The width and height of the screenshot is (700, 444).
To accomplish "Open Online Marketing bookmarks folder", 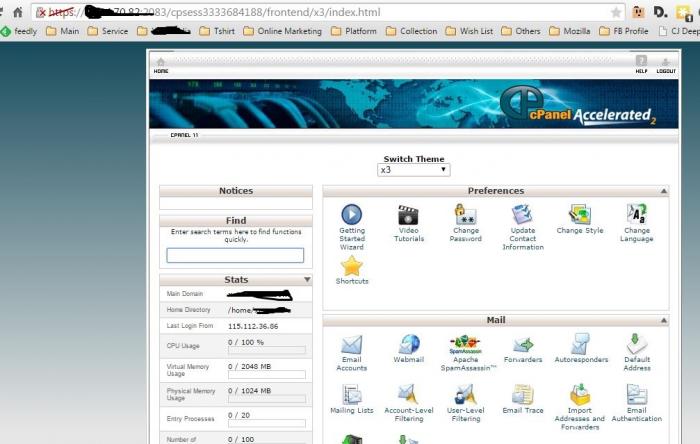I will [x=283, y=31].
